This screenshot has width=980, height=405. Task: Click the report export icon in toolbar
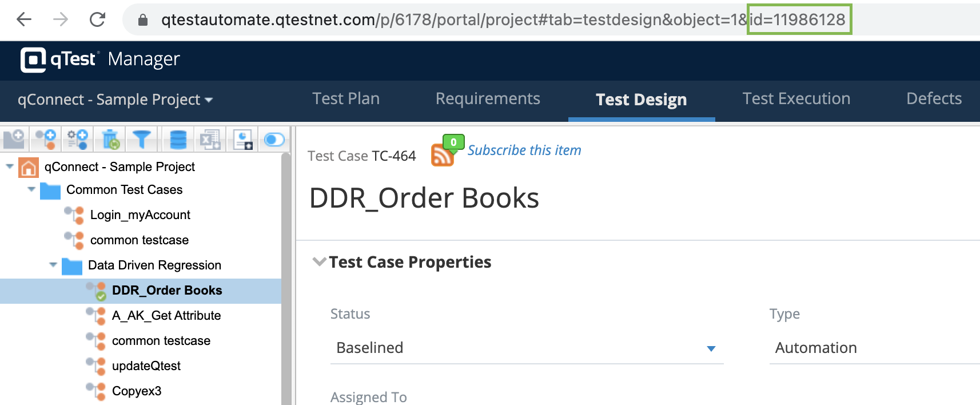[x=243, y=139]
